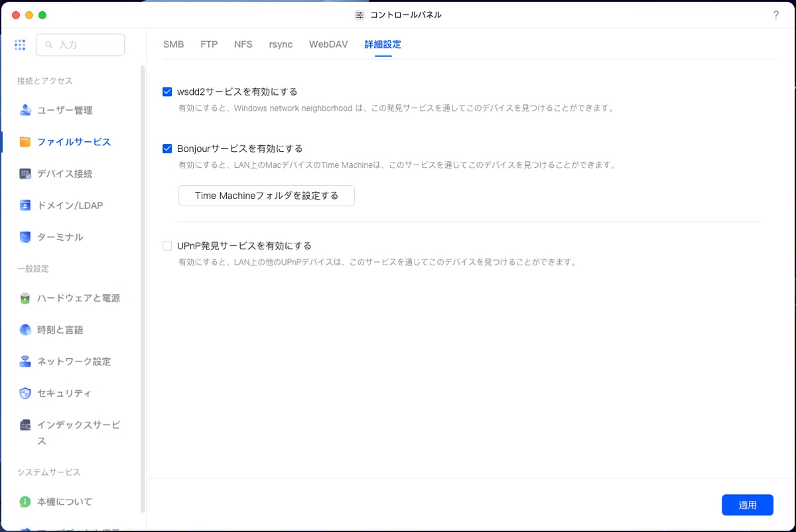The image size is (796, 532).
Task: Click the インデックスサービス icon
Action: pos(25,425)
